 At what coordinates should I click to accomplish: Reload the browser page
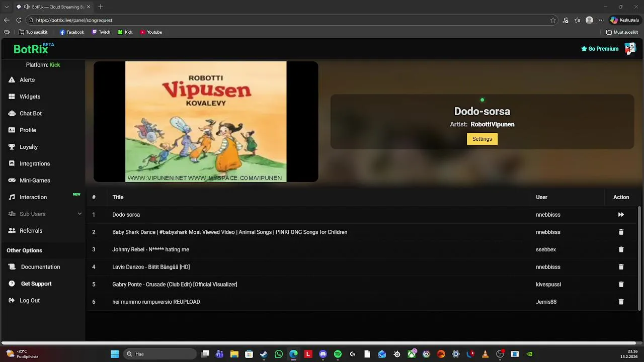click(x=19, y=20)
